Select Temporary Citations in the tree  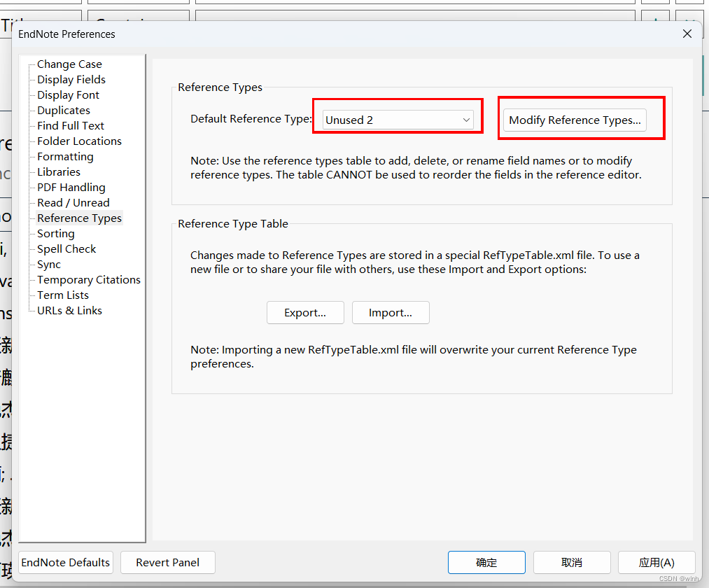(x=89, y=279)
